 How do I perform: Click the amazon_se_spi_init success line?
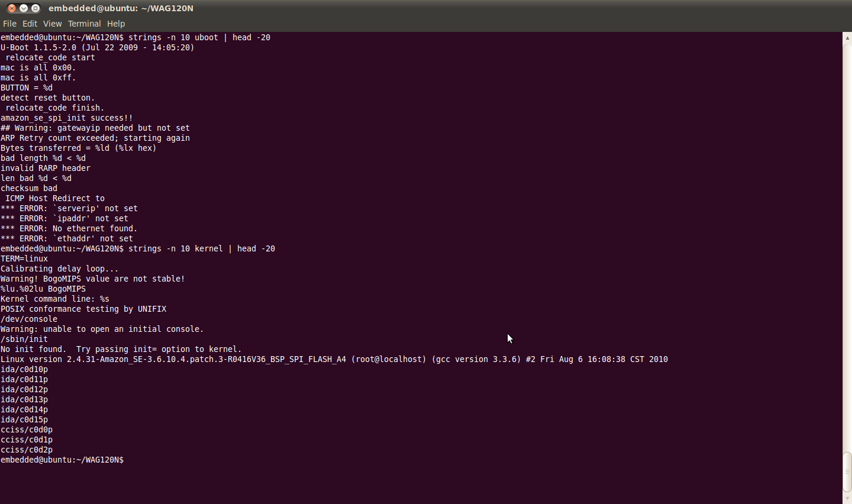tap(67, 118)
